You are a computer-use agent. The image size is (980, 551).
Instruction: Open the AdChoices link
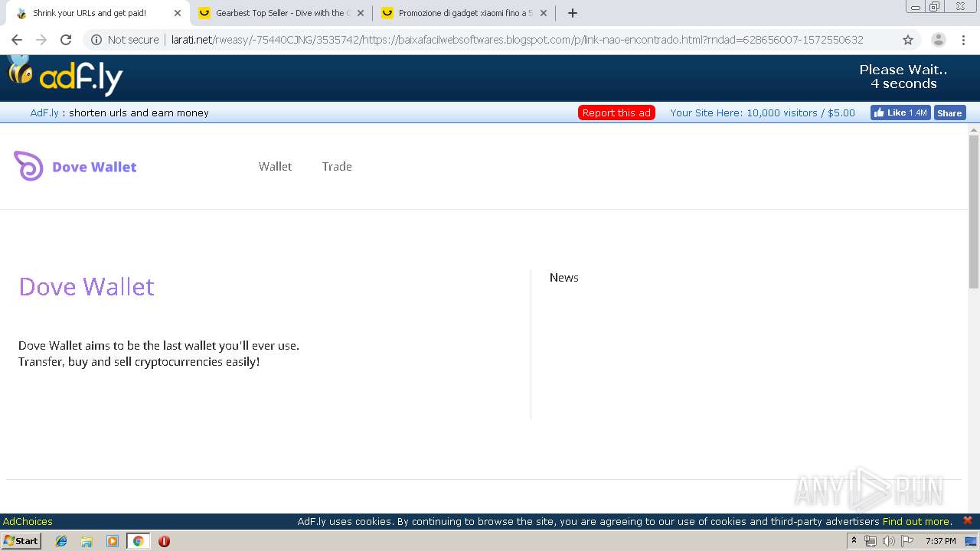coord(28,521)
